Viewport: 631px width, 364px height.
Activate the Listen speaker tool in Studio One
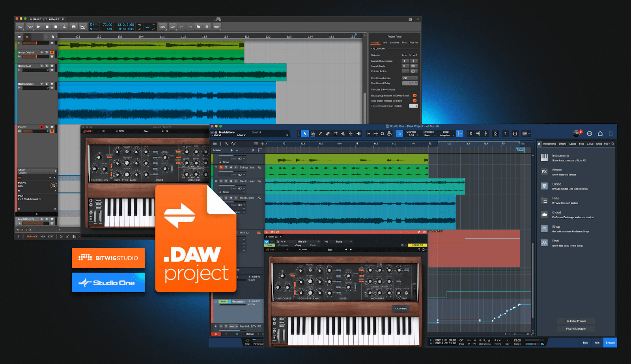(358, 134)
